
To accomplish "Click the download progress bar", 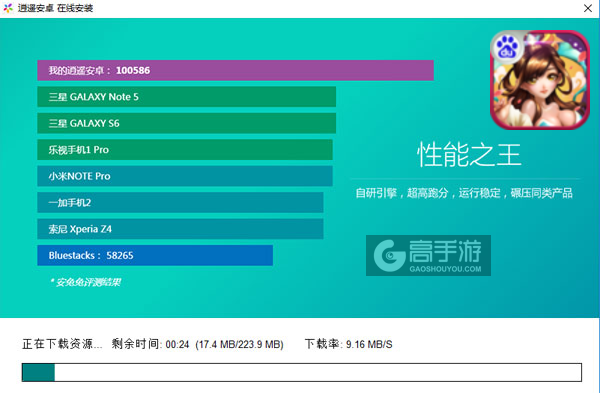I will tap(302, 372).
